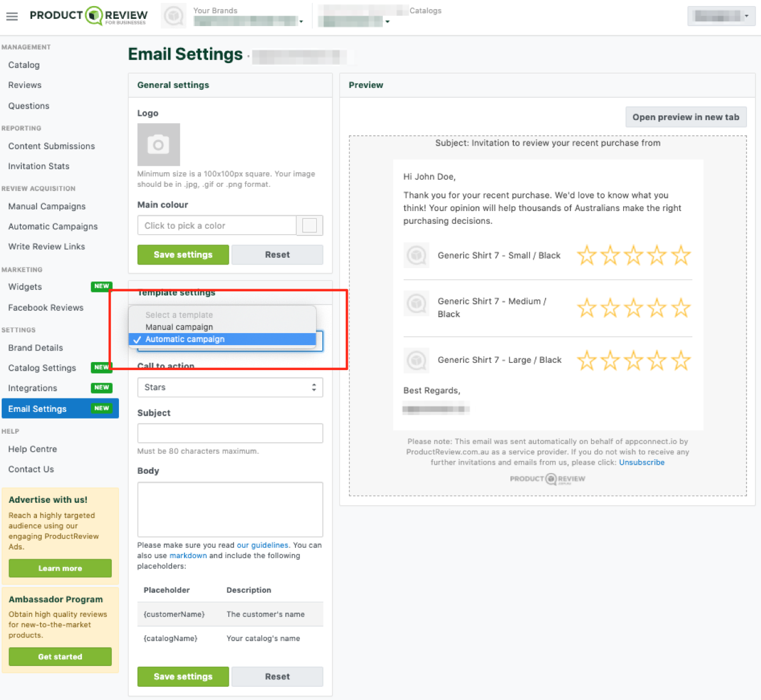Open the hamburger navigation menu
The image size is (761, 700).
click(x=12, y=16)
